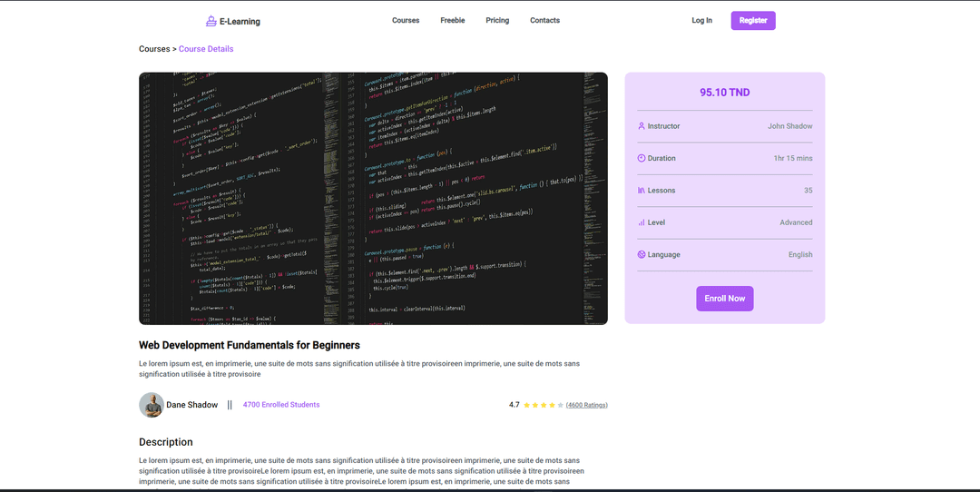This screenshot has height=492, width=980.
Task: Click the Language globe icon
Action: 642,254
